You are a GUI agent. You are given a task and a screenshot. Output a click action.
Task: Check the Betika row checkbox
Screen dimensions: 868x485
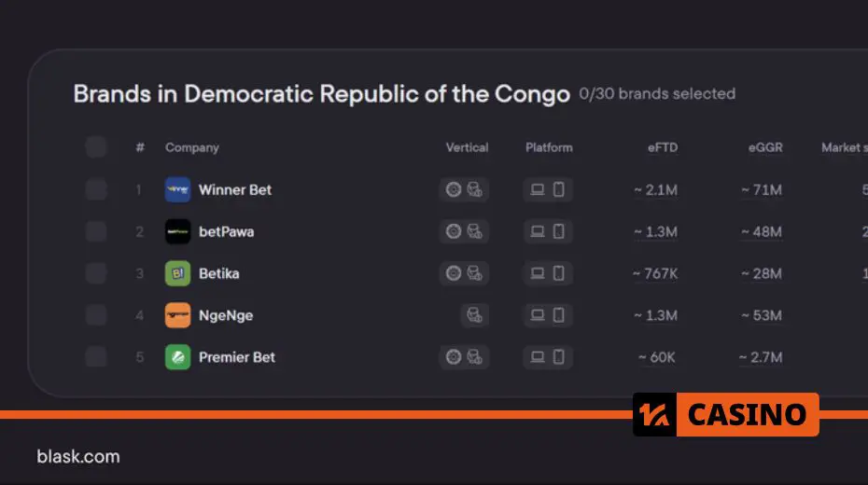coord(96,274)
